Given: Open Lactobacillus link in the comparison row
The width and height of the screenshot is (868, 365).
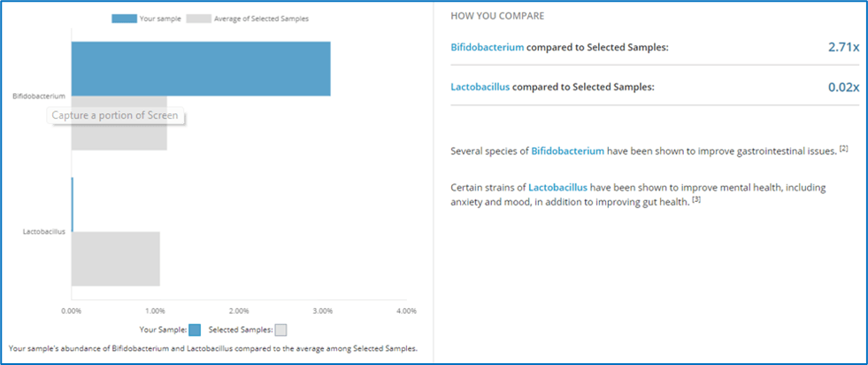Looking at the screenshot, I should 480,87.
